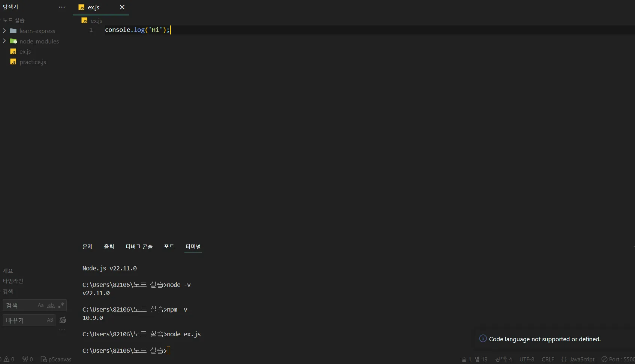Screen dimensions: 635x364
Task: Click the npm -v command in terminal
Action: [x=177, y=309]
